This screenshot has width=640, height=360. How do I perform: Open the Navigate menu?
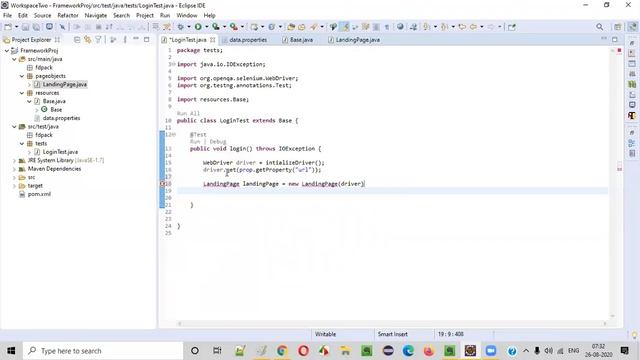(96, 15)
